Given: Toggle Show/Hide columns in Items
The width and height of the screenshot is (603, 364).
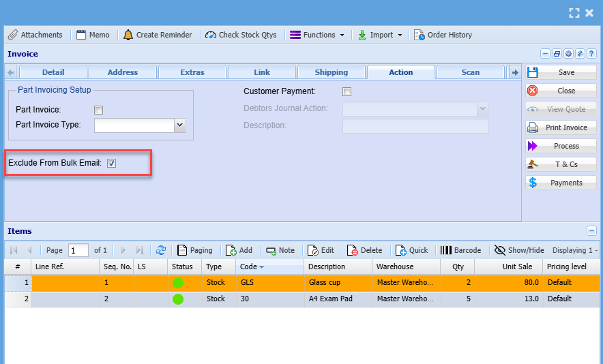Looking at the screenshot, I should click(x=519, y=250).
